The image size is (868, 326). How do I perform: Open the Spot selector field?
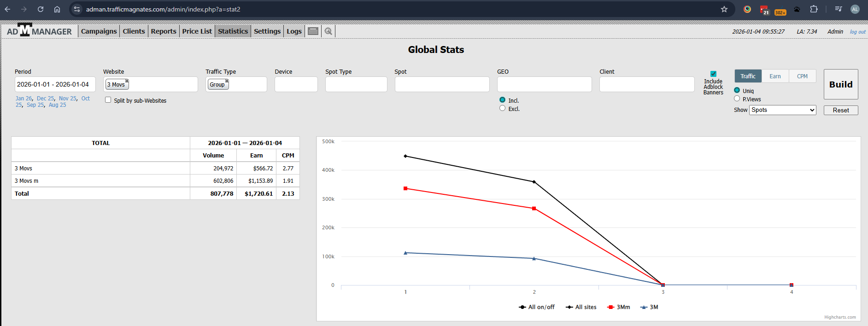(442, 84)
